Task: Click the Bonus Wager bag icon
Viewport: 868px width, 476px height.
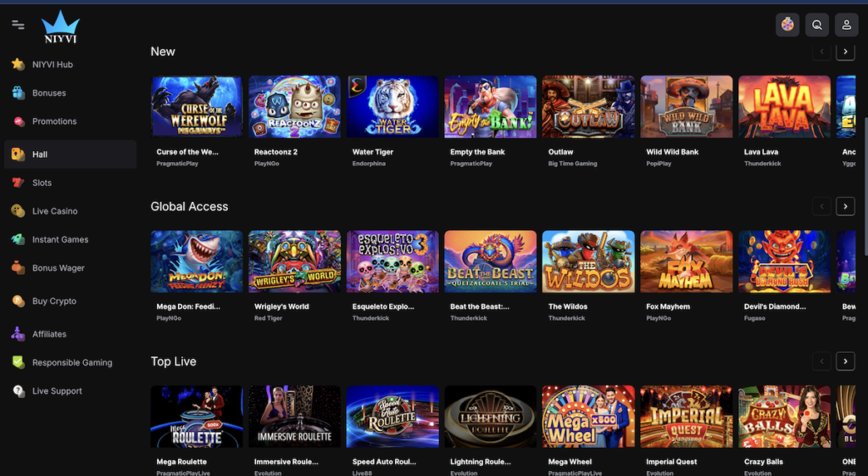Action: pos(19,267)
